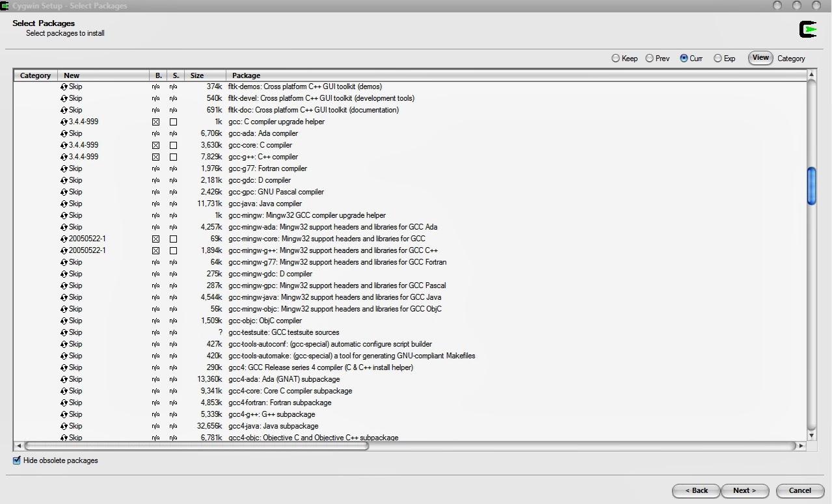Screen dimensions: 832x504
Task: Cycle install state icon for fltk-doc
Action: point(64,110)
